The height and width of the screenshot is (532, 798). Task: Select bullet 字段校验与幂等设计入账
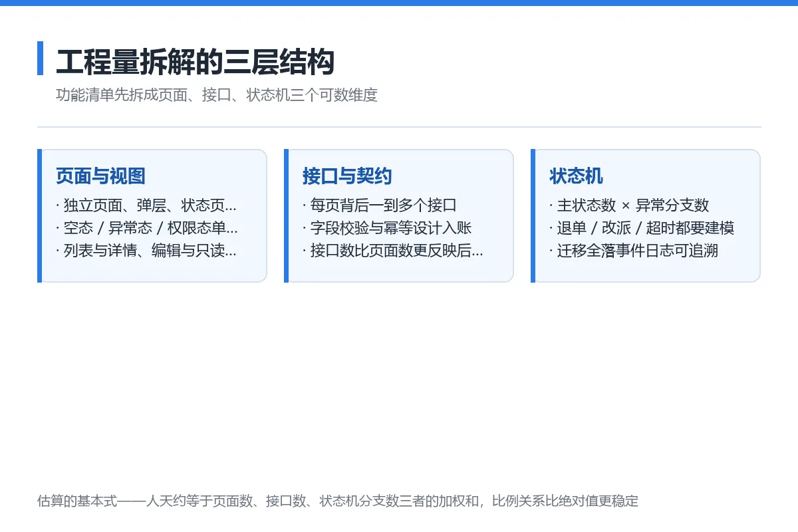click(x=387, y=228)
